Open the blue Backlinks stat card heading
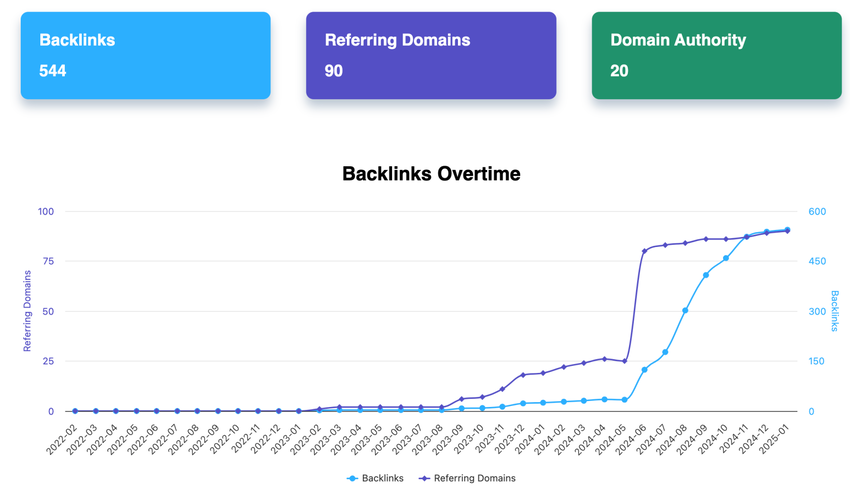Viewport: 850px width, 494px height. [77, 41]
